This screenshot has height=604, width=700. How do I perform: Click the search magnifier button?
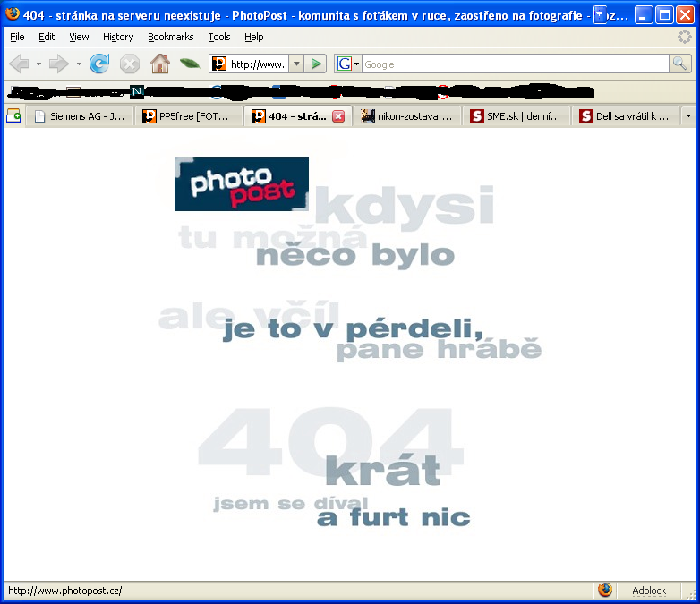tap(680, 64)
